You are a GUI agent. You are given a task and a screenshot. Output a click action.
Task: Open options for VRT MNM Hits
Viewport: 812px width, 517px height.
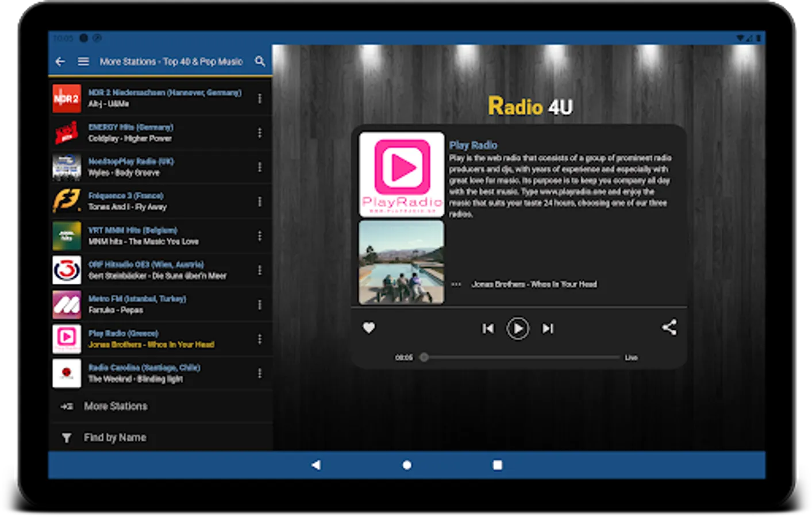(x=260, y=236)
